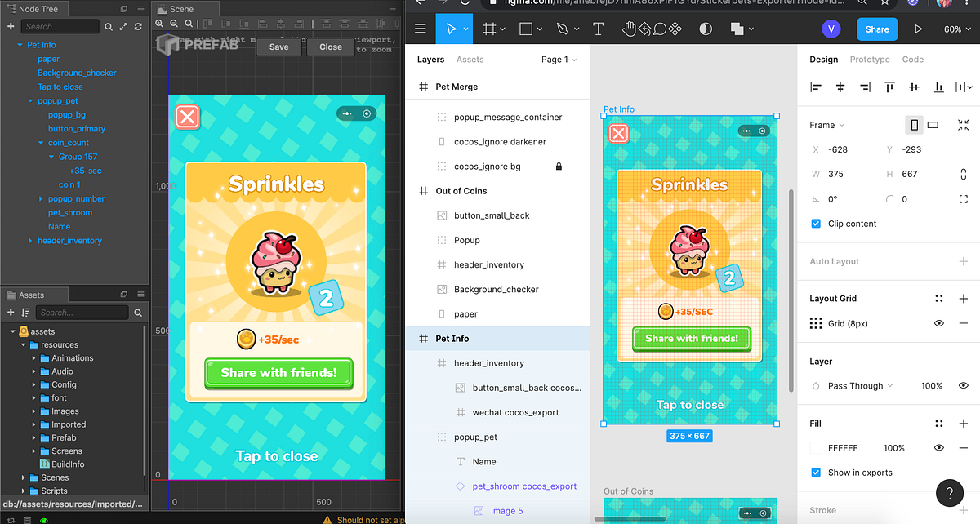Image resolution: width=980 pixels, height=524 pixels.
Task: Select the Frame tool
Action: click(x=488, y=29)
